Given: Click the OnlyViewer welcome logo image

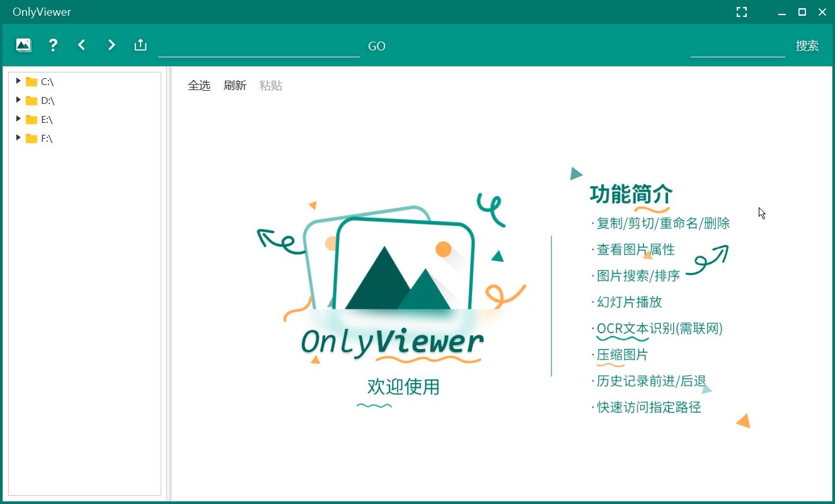Looking at the screenshot, I should tap(392, 277).
